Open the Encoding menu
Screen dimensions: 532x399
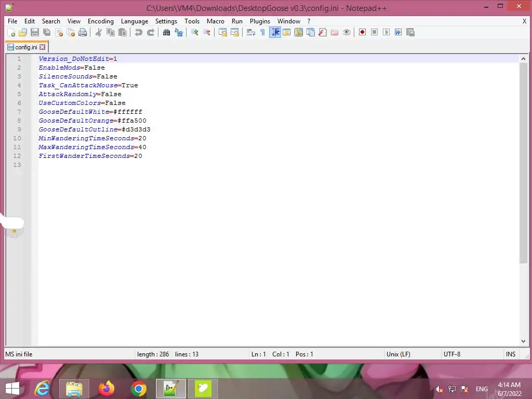click(101, 21)
